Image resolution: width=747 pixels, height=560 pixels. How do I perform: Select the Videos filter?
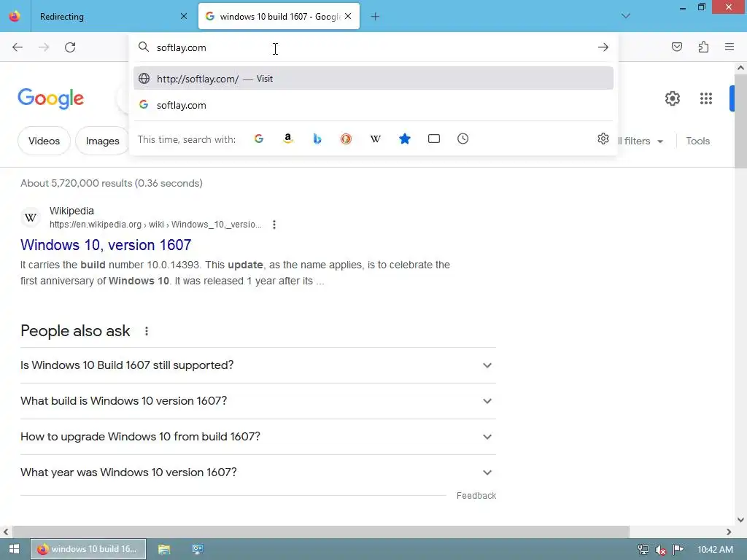click(44, 141)
